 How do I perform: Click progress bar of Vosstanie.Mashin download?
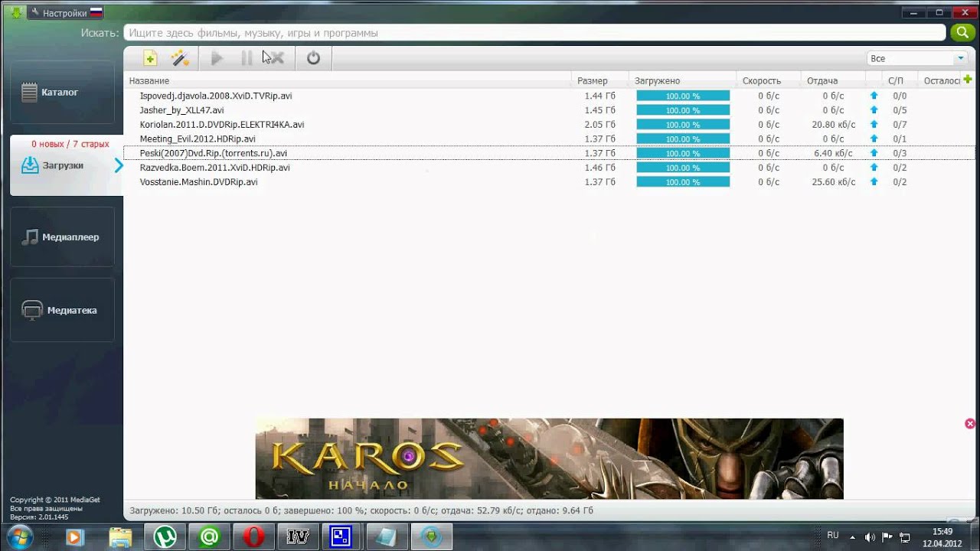click(683, 182)
